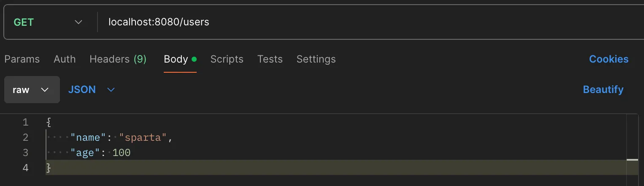
Task: Click the Body tab
Action: tap(176, 59)
